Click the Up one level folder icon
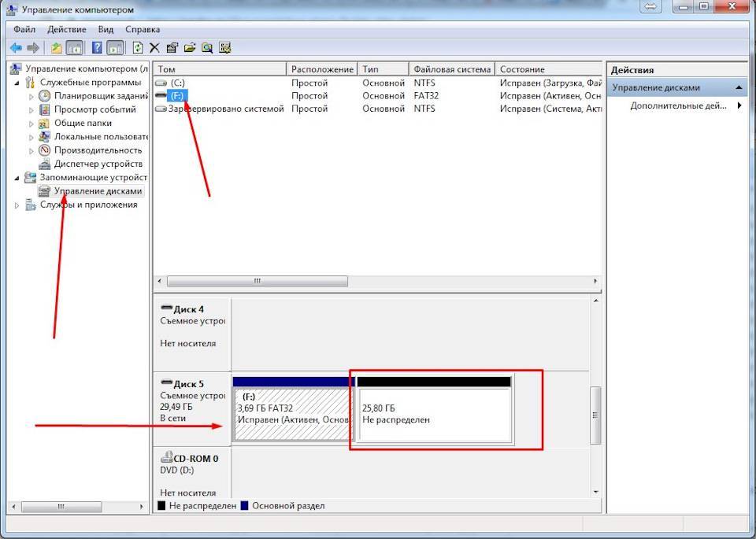Viewport: 756px width, 539px height. (x=57, y=48)
